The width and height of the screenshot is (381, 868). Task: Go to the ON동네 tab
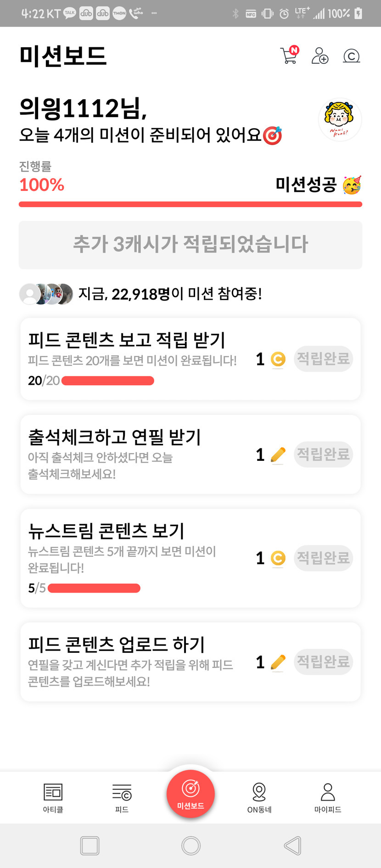click(x=259, y=798)
